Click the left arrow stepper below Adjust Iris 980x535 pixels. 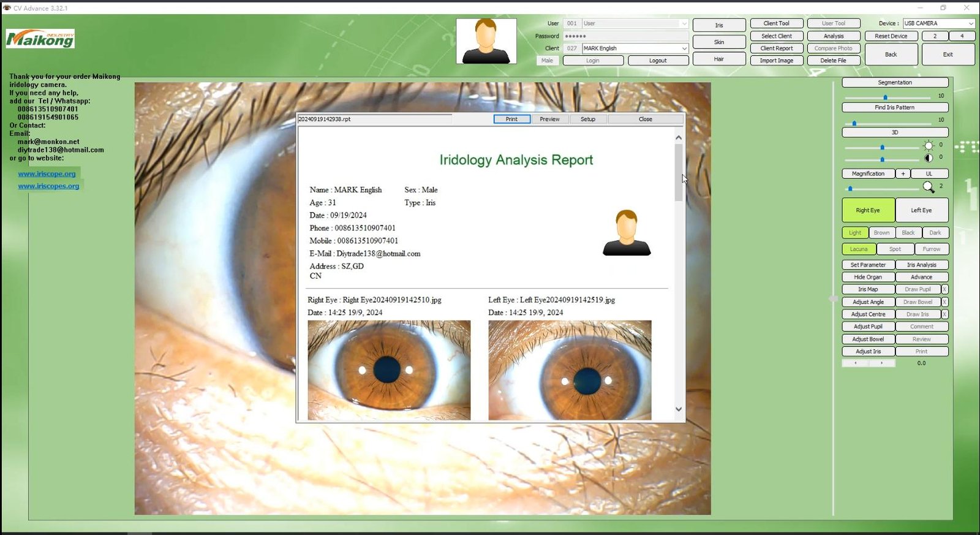(856, 363)
